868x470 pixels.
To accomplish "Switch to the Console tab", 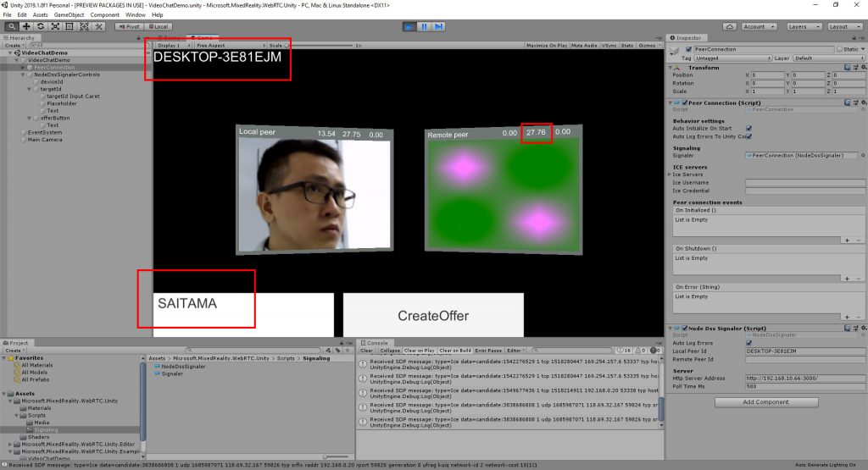I will pos(374,343).
